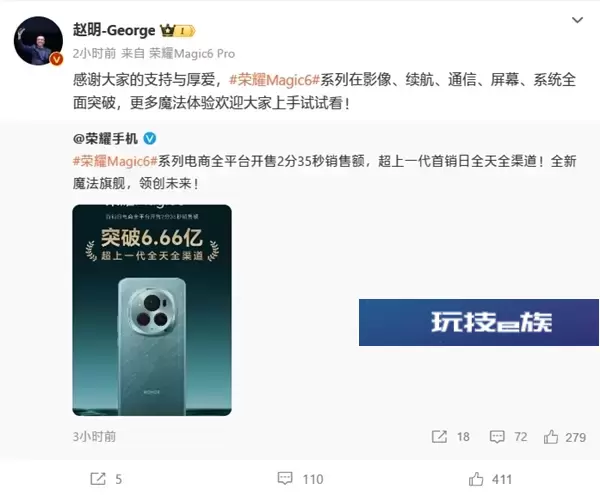The width and height of the screenshot is (600, 495).
Task: Open 赵明-George's profile avatar
Action: (38, 41)
